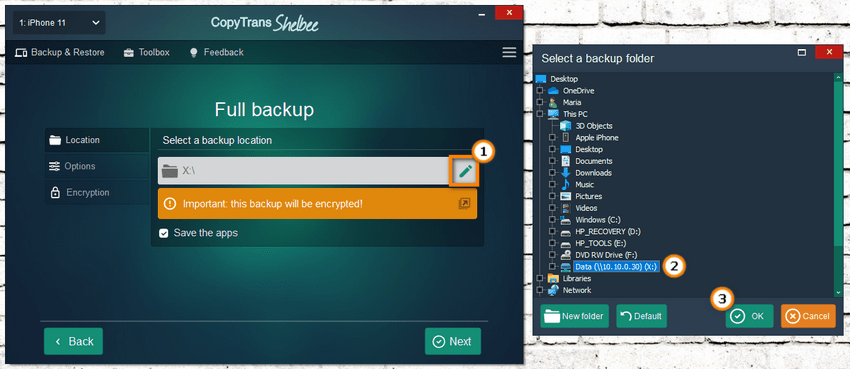
Task: Click the Documents folder icon
Action: click(566, 161)
